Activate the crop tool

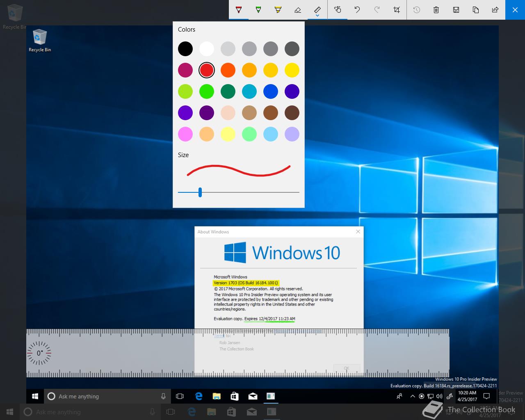pos(397,9)
